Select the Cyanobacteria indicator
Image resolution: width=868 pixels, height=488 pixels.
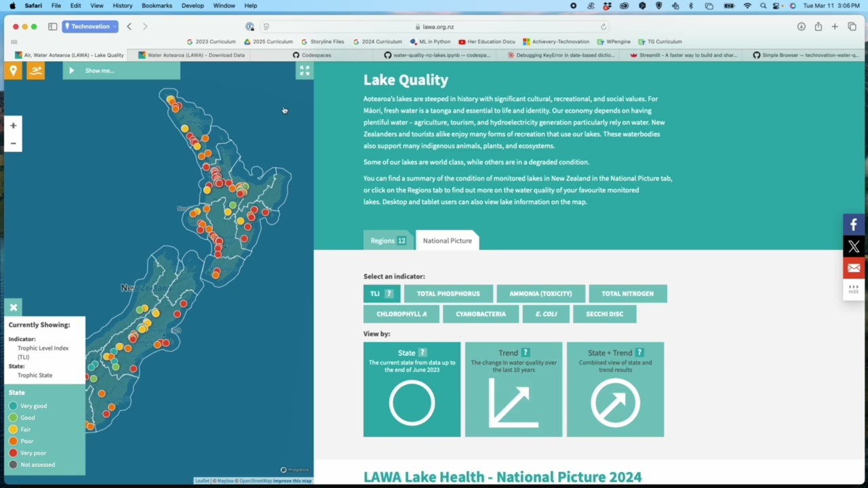tap(481, 314)
